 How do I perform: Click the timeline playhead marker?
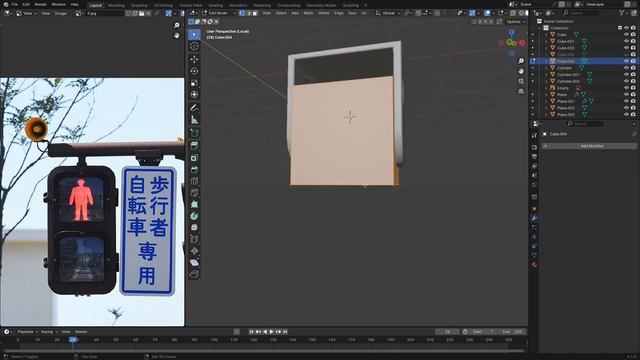pos(73,340)
